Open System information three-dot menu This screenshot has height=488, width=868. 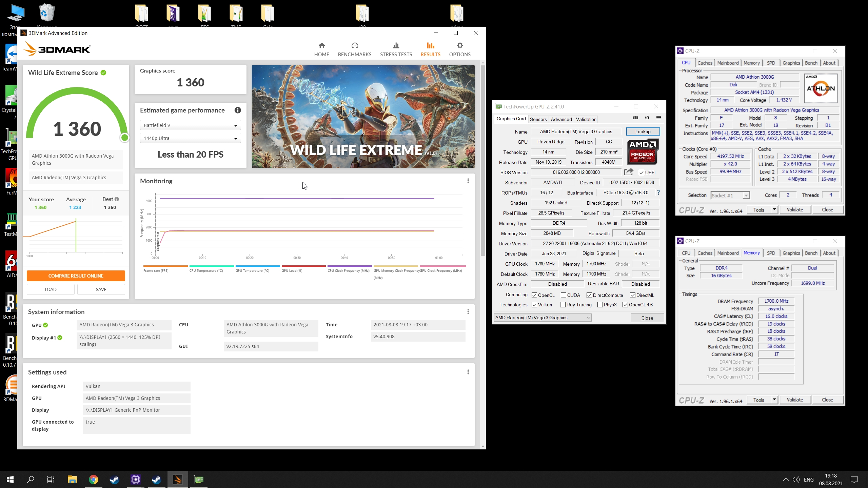pos(468,312)
